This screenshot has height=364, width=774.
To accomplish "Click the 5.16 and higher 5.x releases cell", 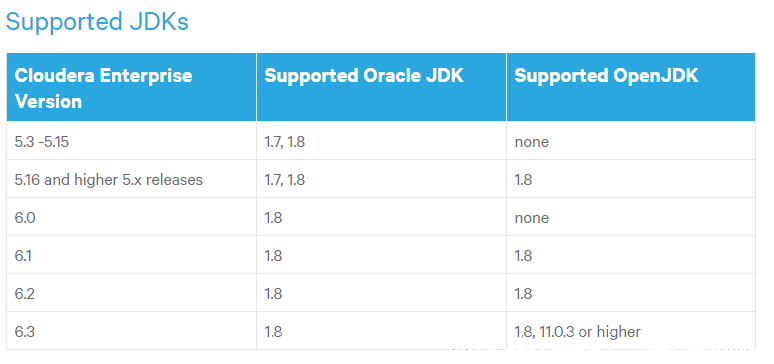I will coord(131,179).
